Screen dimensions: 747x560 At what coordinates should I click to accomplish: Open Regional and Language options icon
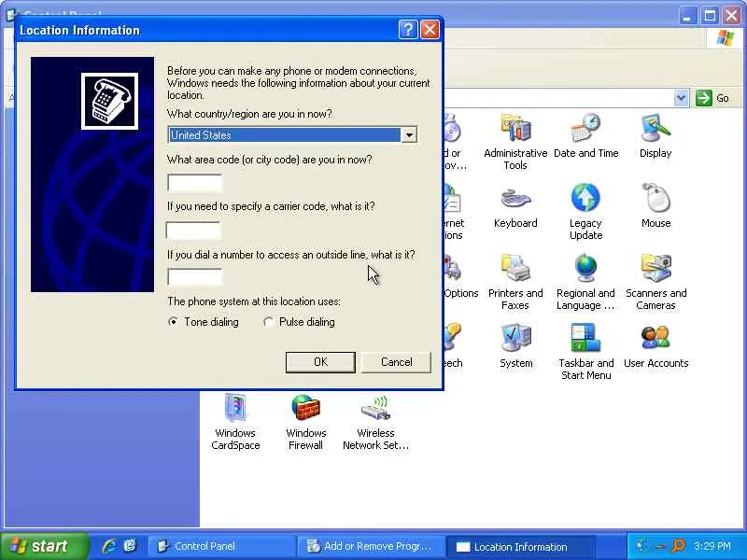click(586, 282)
